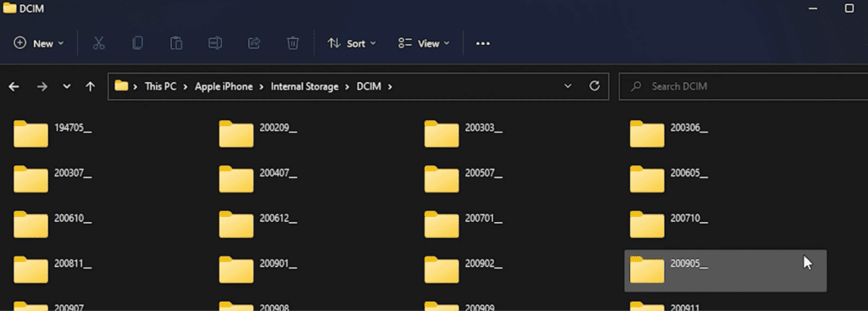
Task: Select folder 200902__
Action: 464,269
